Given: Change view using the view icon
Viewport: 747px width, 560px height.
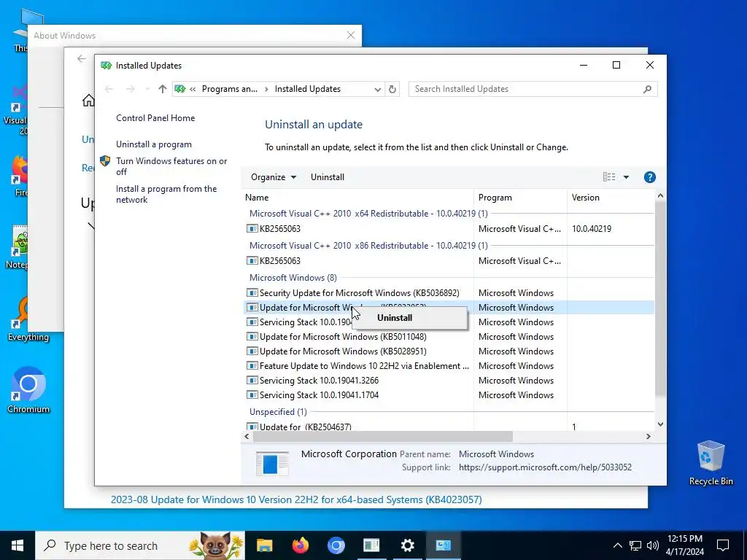Looking at the screenshot, I should pyautogui.click(x=609, y=177).
